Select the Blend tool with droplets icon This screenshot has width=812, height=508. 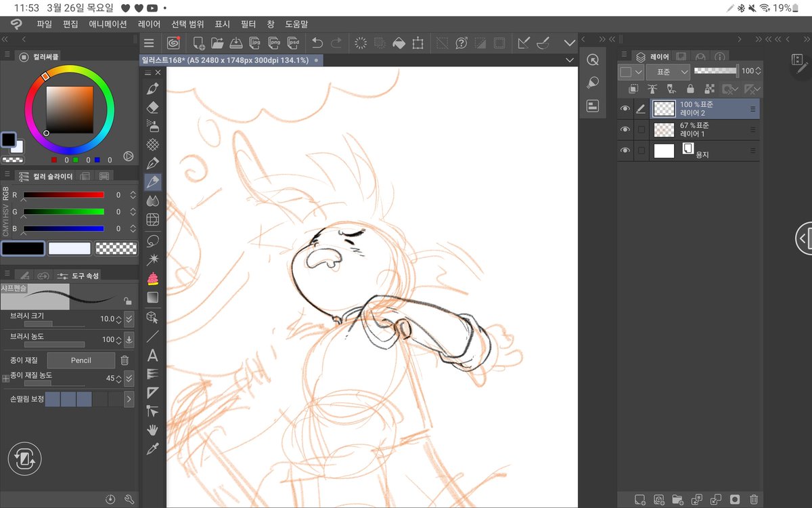(153, 200)
